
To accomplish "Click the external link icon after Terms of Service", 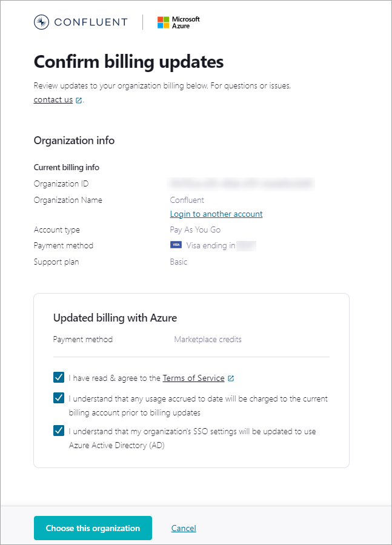I will (231, 377).
